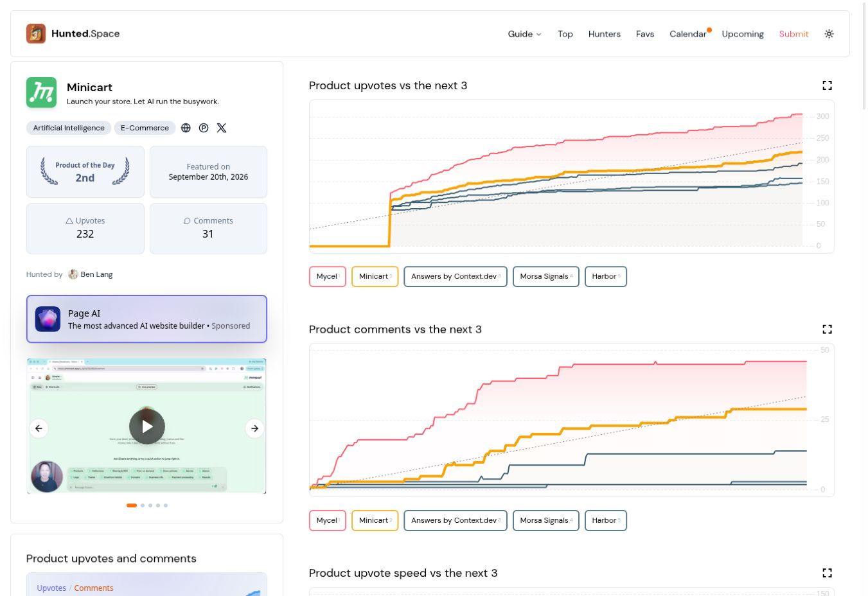Viewport: 868px width, 596px height.
Task: Click the Upvotes 232 stat card
Action: 85,229
